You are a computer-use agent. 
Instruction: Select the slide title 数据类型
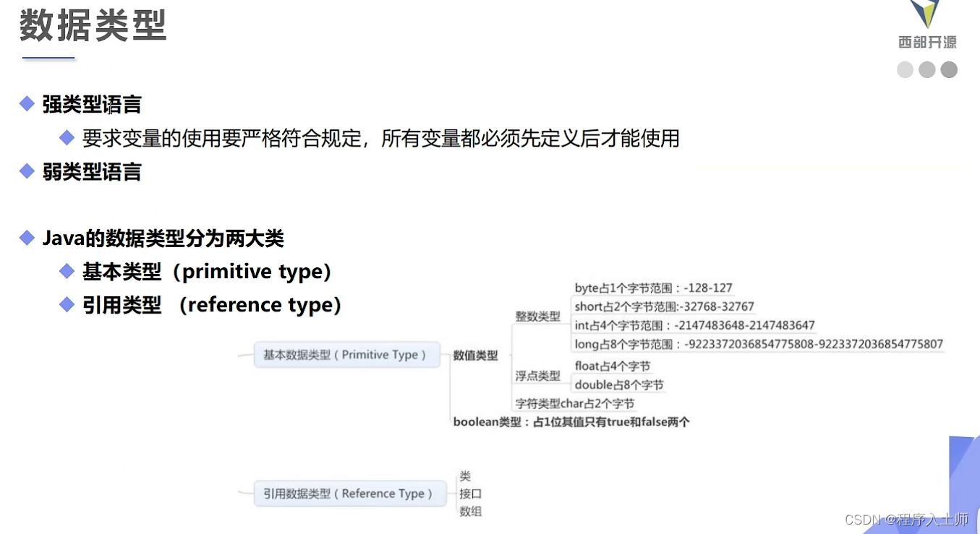coord(93,26)
